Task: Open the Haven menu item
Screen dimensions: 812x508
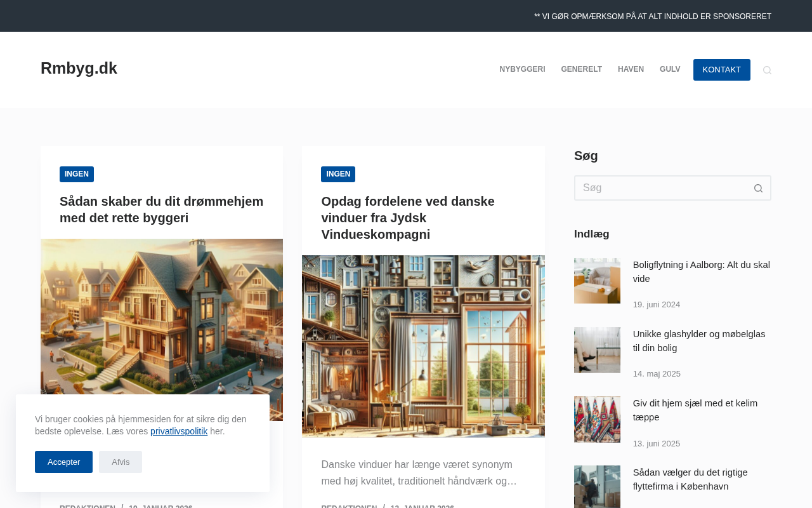Action: click(x=631, y=70)
